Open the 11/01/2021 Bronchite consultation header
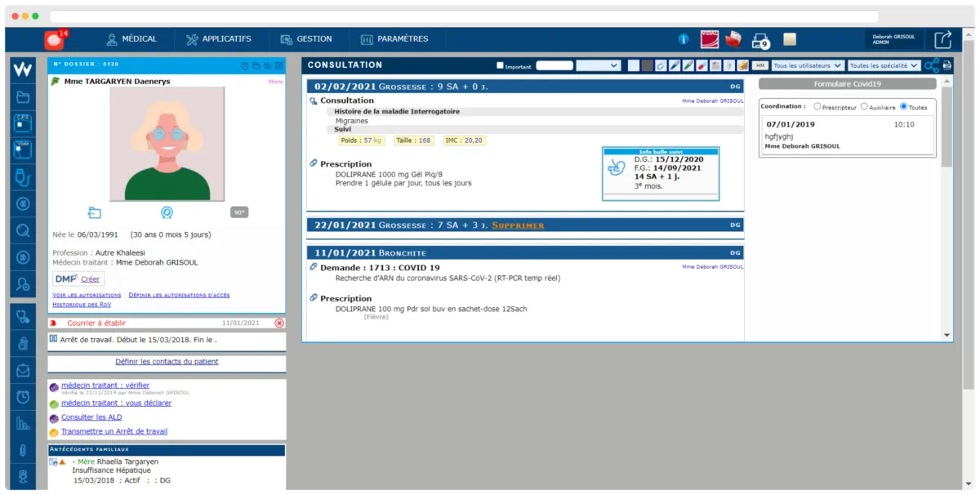The height and width of the screenshot is (495, 980). [x=524, y=252]
